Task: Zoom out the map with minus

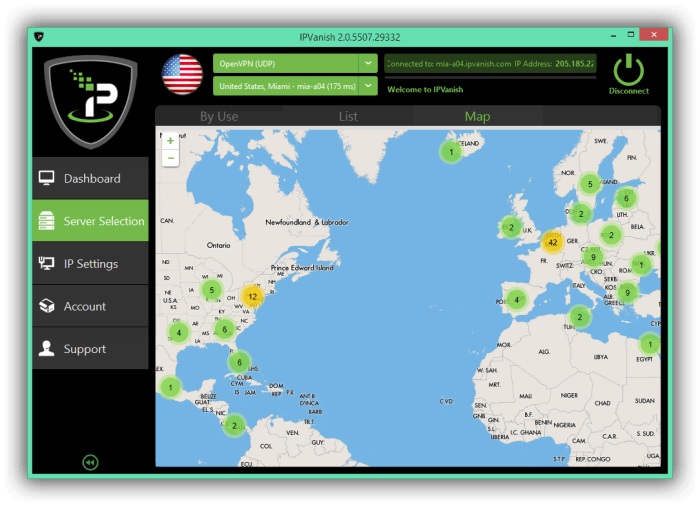Action: 171,158
